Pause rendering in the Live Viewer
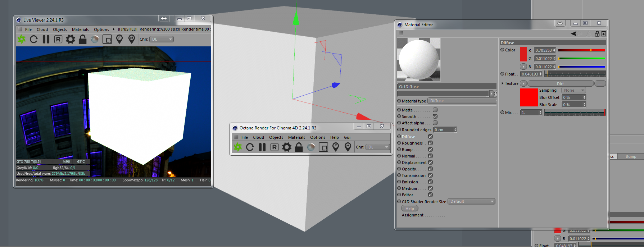 (46, 39)
